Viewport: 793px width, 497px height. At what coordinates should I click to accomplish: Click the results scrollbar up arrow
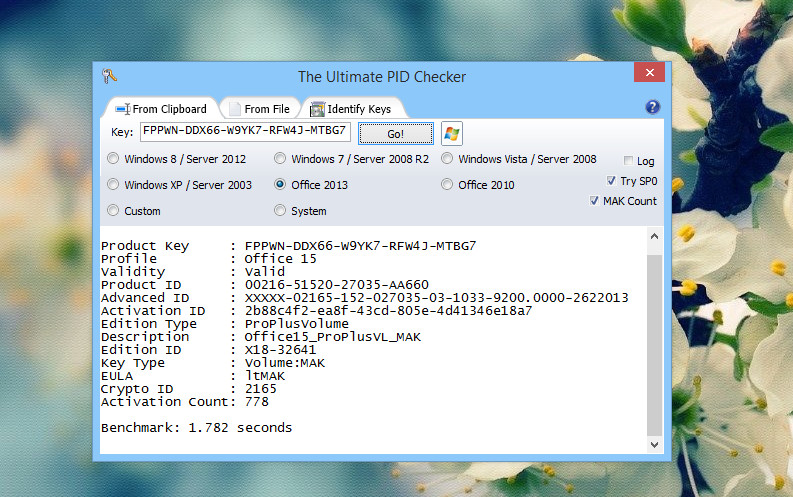[654, 236]
